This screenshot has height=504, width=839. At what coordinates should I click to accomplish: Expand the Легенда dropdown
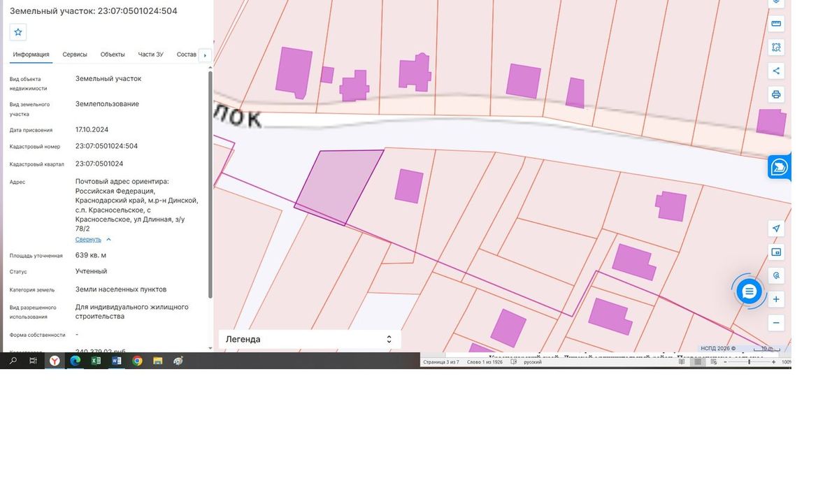[x=310, y=339]
